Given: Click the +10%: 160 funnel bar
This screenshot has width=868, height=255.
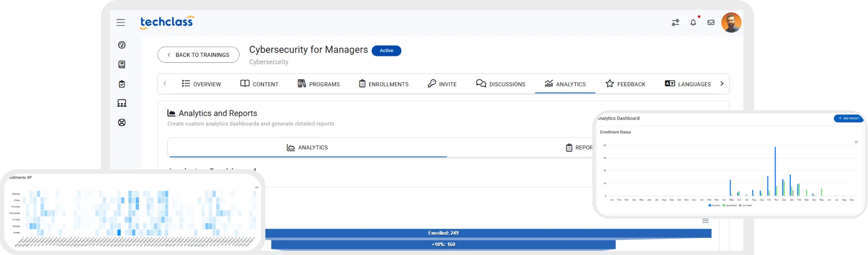Looking at the screenshot, I should pyautogui.click(x=443, y=244).
